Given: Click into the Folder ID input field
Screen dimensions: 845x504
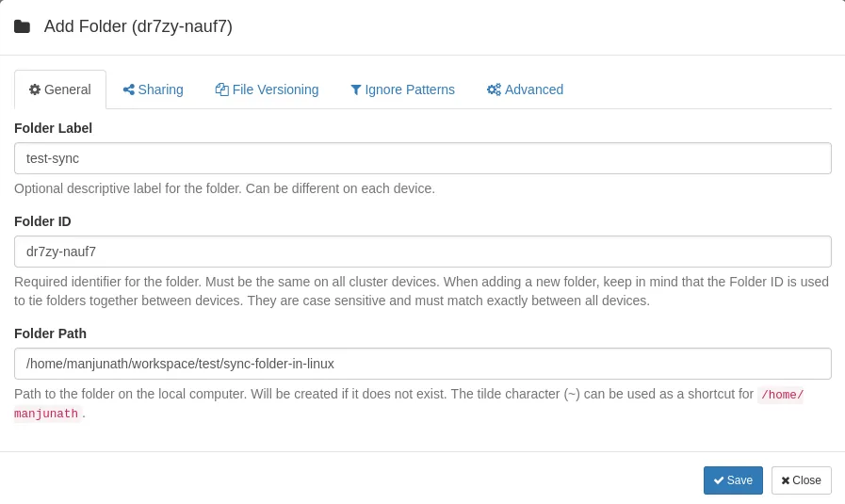Looking at the screenshot, I should pos(422,252).
